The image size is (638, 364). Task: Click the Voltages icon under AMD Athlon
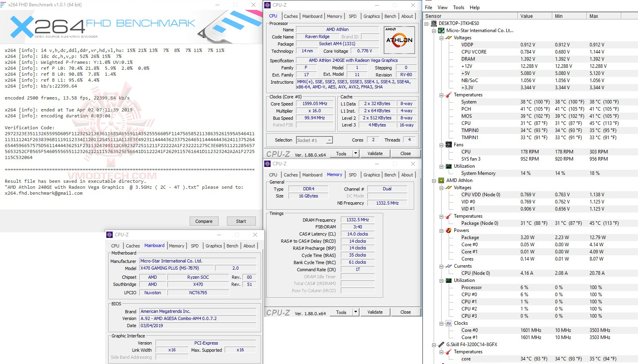449,188
